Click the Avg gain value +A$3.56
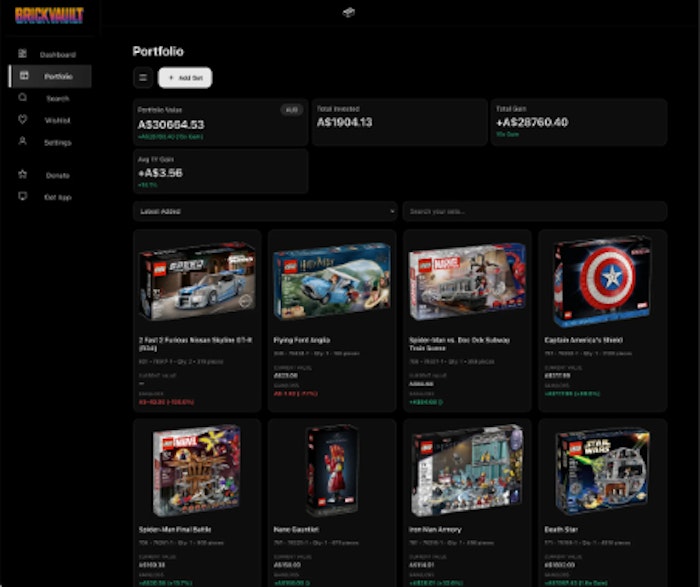The image size is (700, 587). coord(160,173)
